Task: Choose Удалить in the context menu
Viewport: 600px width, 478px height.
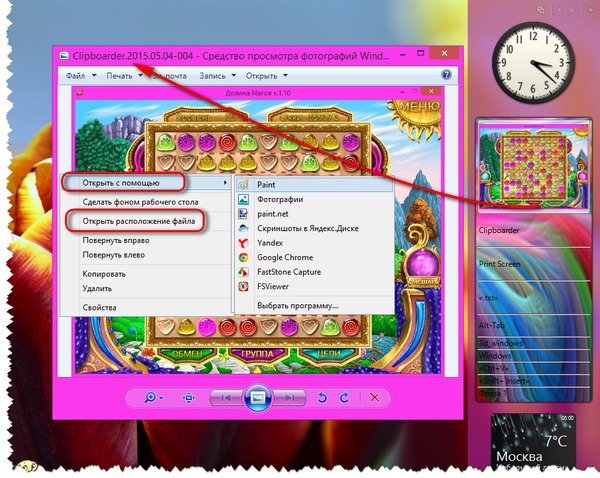Action: point(147,289)
